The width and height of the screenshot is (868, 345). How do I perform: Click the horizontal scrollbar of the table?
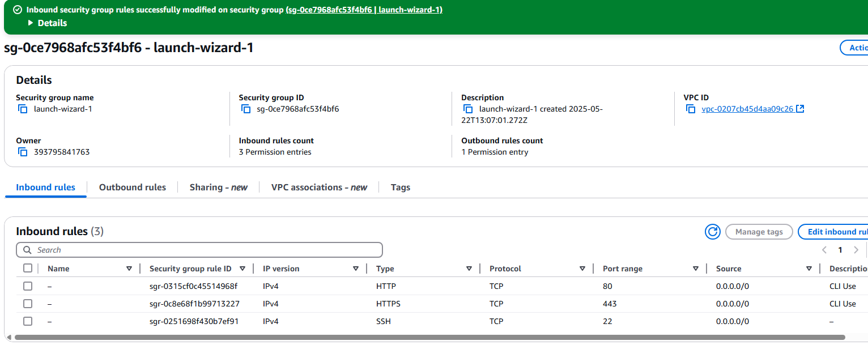[429, 338]
